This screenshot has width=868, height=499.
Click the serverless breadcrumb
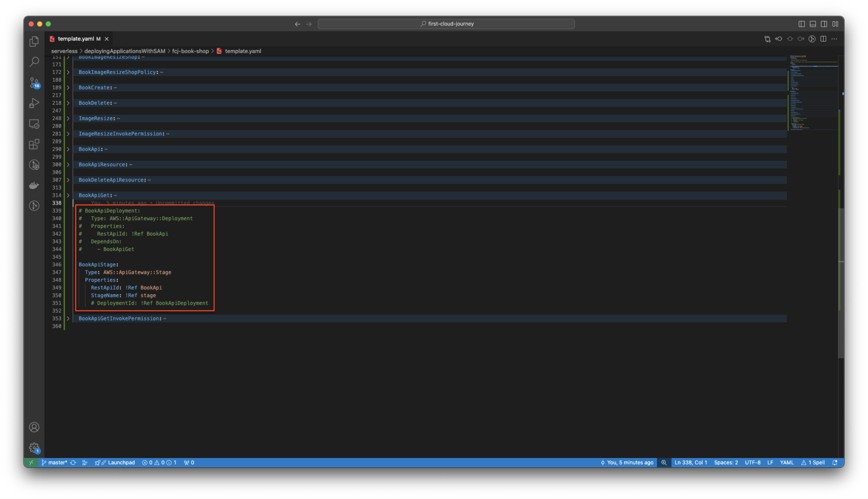(x=64, y=51)
